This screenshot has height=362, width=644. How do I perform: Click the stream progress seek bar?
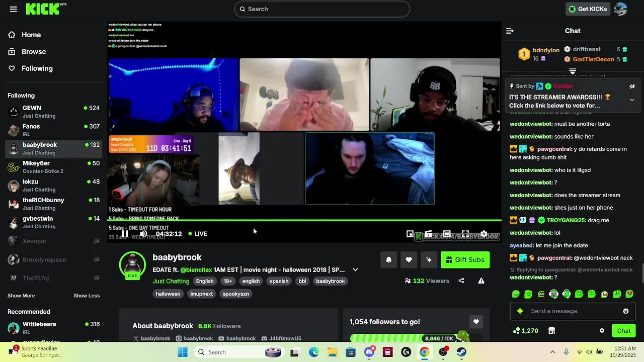point(304,220)
